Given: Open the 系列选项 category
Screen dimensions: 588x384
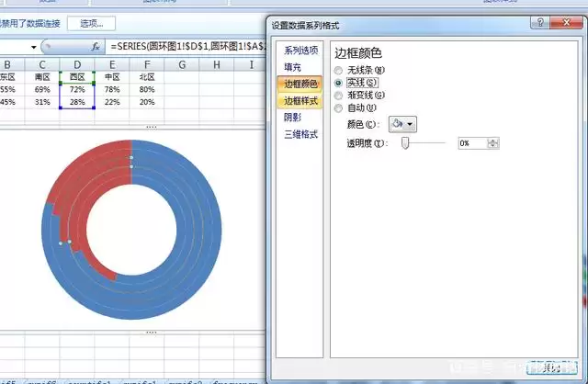Looking at the screenshot, I should pos(300,51).
